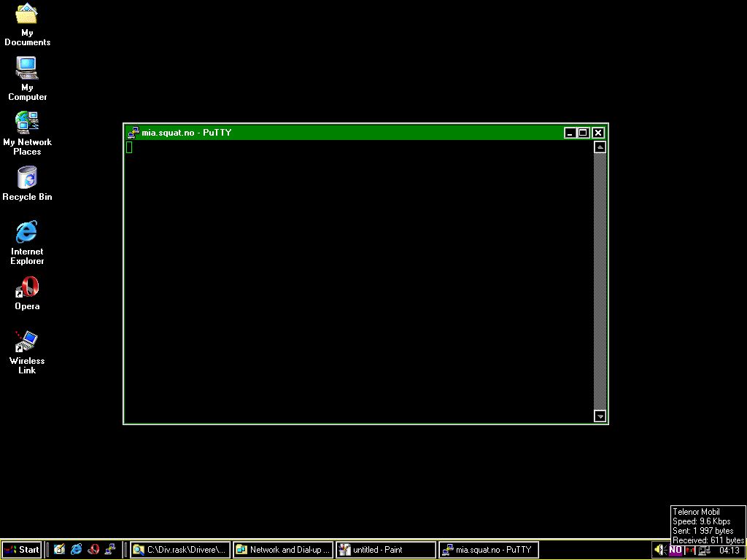Maximize the PuTTY window
The image size is (747, 560).
pos(583,133)
